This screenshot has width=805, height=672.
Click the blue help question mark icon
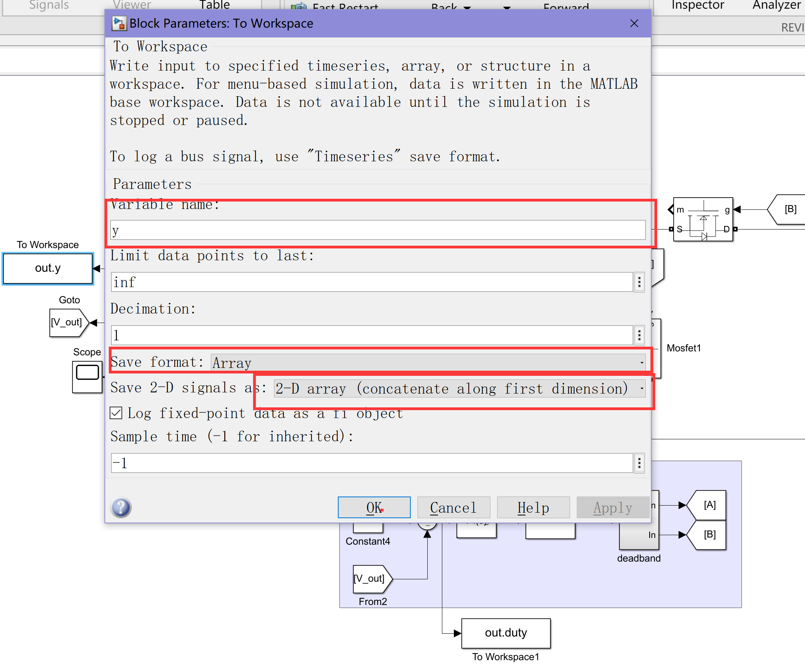(x=121, y=508)
